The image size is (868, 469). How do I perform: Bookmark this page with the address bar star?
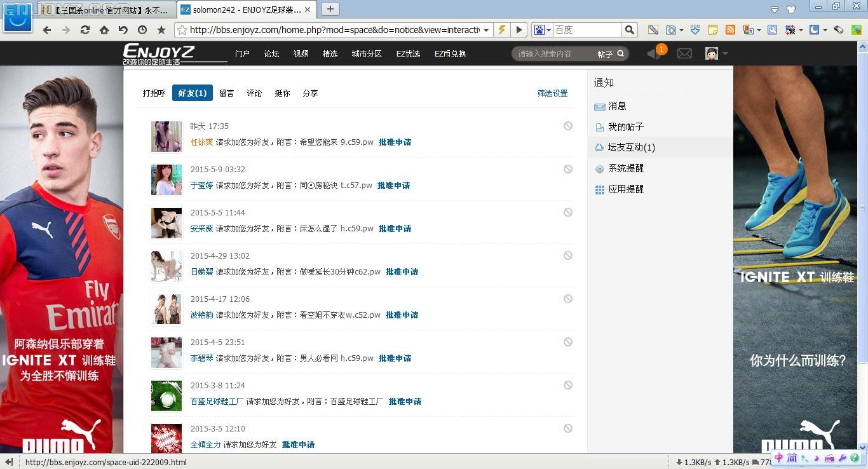click(x=182, y=30)
